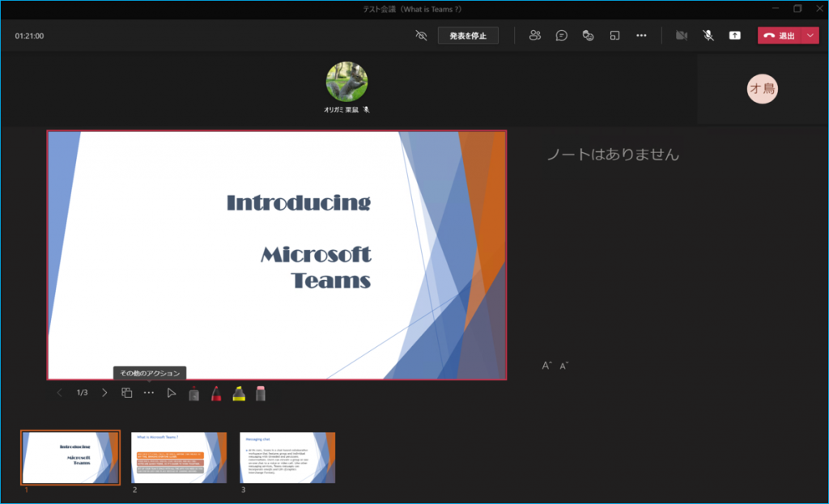Unmute the microphone
829x504 pixels.
click(x=708, y=36)
